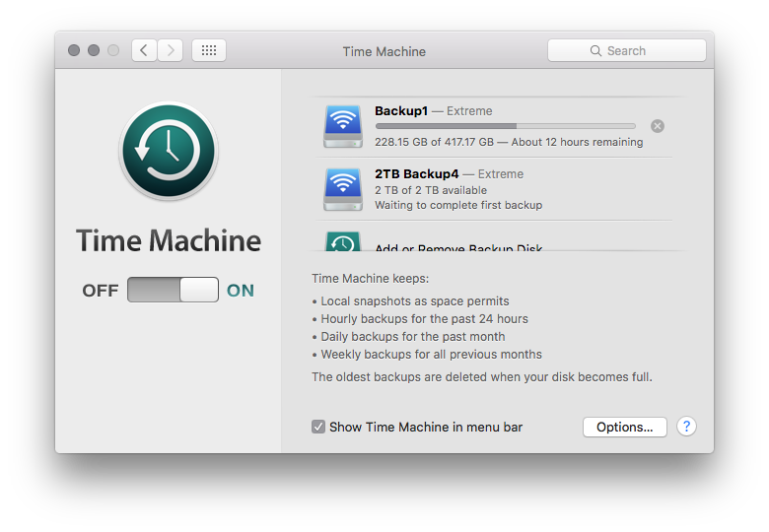Click 'Local snapshots as space permits' line
The height and width of the screenshot is (532, 769).
[x=415, y=301]
